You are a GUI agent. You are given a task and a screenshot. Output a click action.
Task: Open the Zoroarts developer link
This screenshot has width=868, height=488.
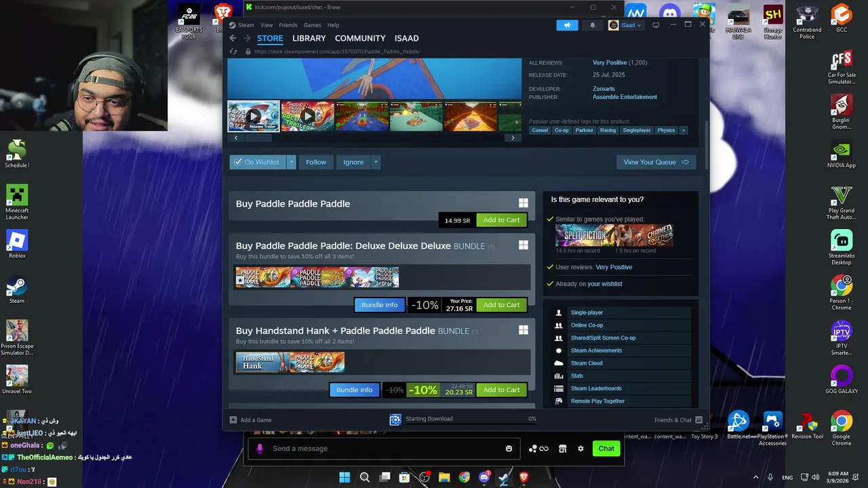tap(604, 89)
